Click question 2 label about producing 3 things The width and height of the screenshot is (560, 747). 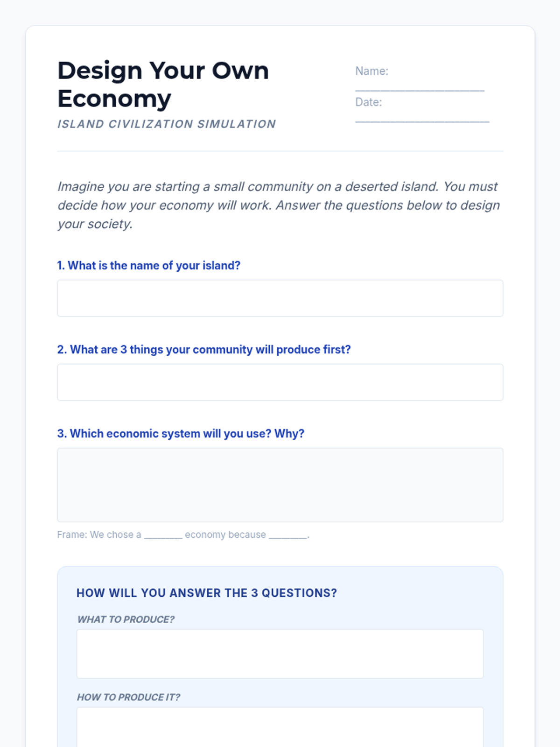pos(204,350)
